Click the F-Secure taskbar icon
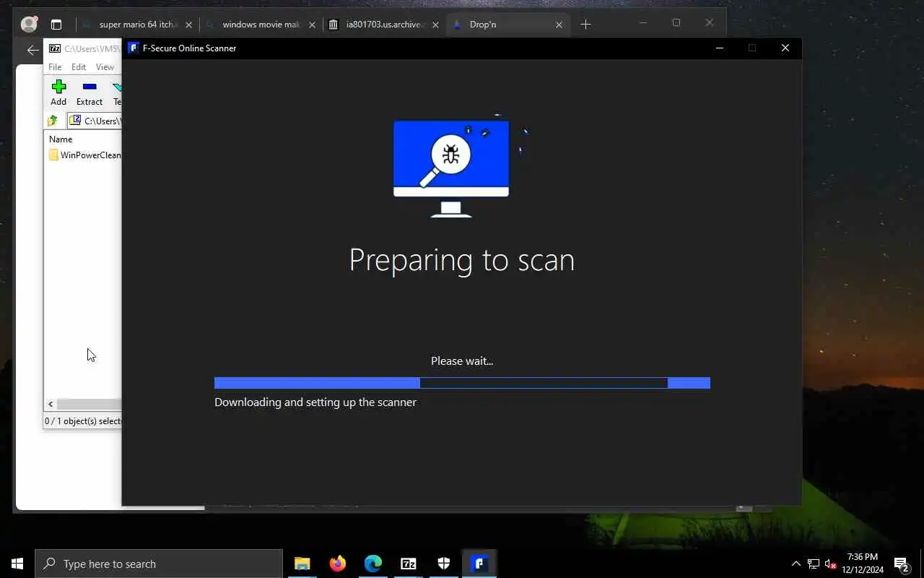 [x=479, y=564]
